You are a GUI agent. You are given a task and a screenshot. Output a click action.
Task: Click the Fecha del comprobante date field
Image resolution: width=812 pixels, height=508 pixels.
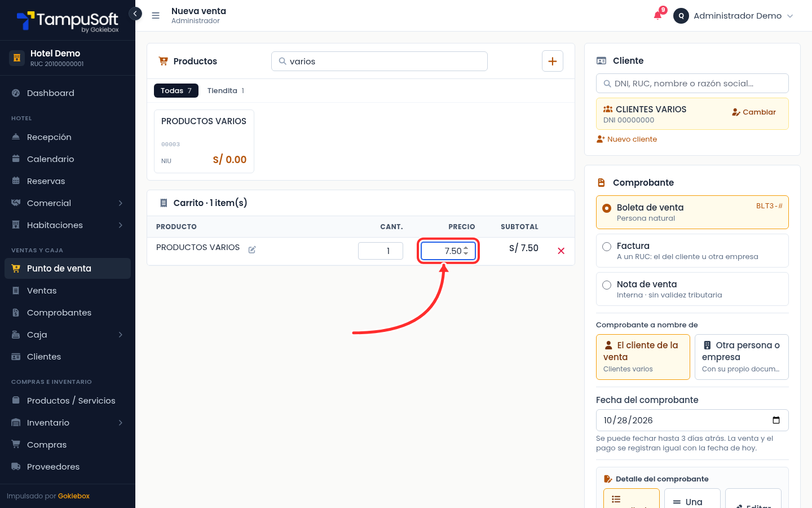point(692,421)
